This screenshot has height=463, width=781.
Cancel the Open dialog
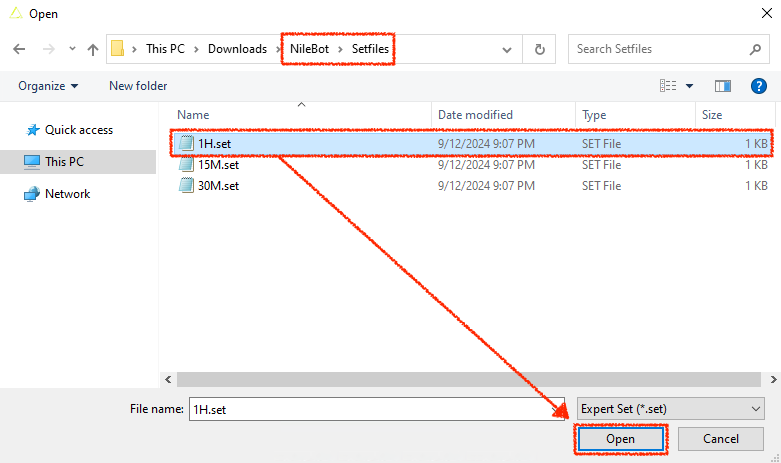(x=721, y=439)
